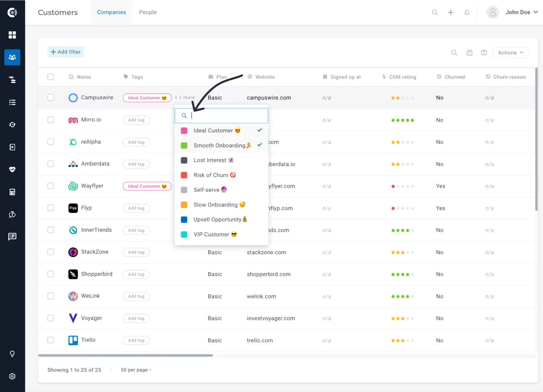The width and height of the screenshot is (543, 392).
Task: Click the green Smooth Onboarding color swatch
Action: click(x=184, y=146)
